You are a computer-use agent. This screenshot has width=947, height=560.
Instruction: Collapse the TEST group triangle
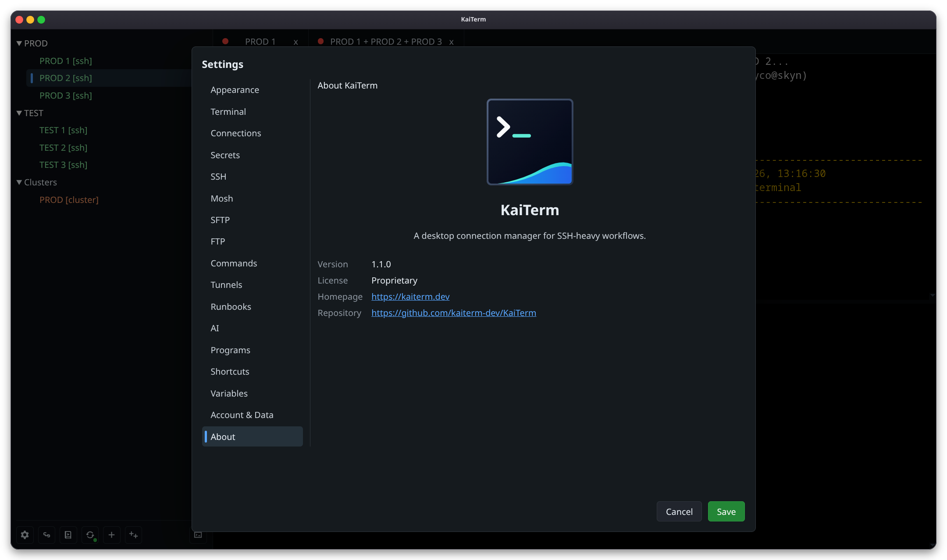(x=19, y=113)
